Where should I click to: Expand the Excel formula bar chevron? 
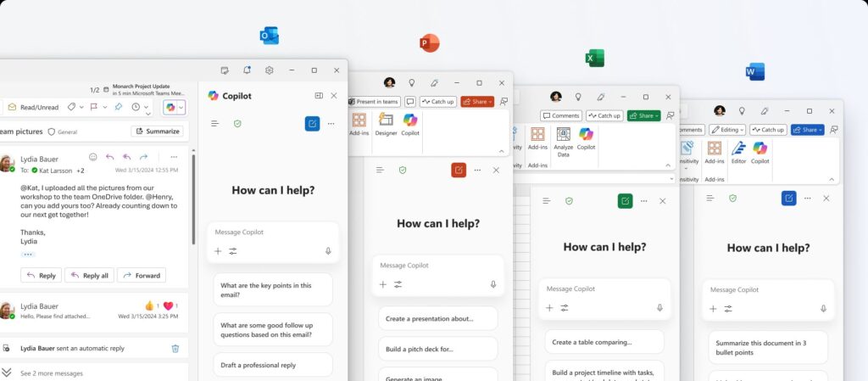(671, 179)
